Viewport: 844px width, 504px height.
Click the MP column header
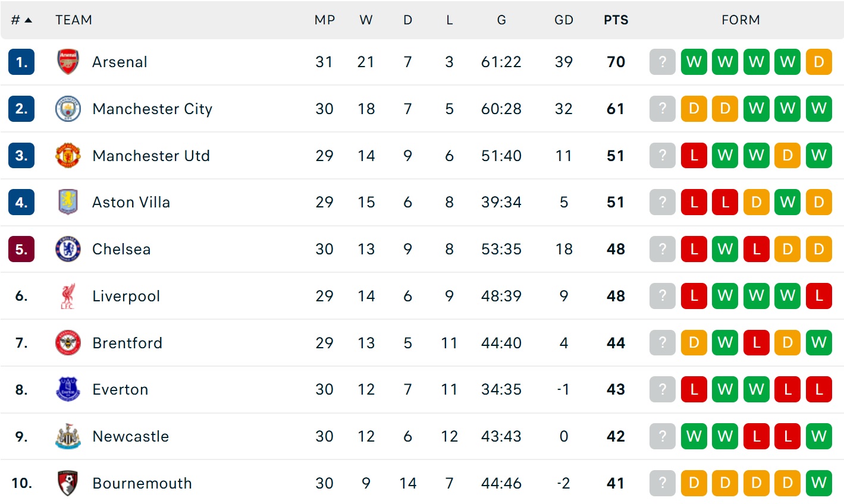(x=324, y=20)
